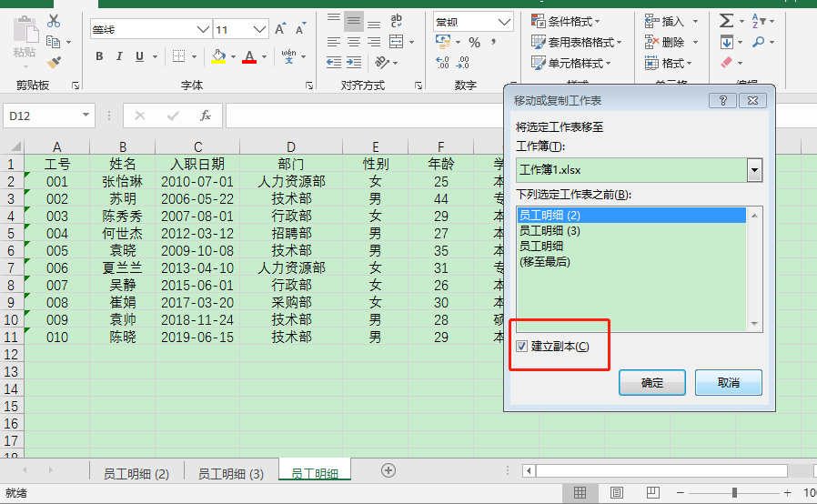Switch to Page Layout view icon

617,492
